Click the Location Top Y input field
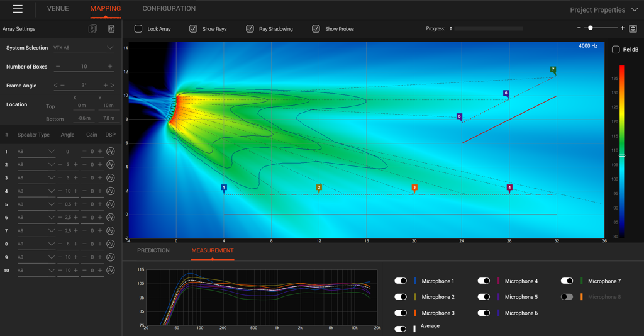This screenshot has height=336, width=644. 108,106
